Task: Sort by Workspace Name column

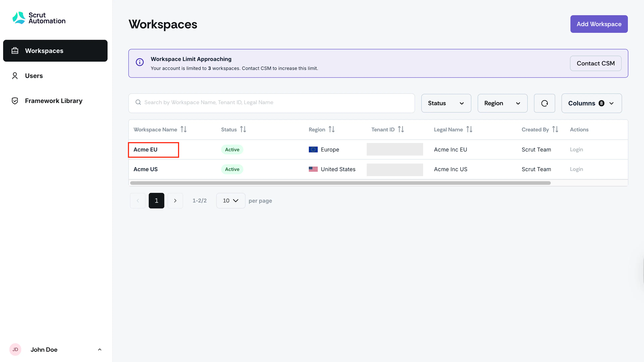Action: point(184,129)
